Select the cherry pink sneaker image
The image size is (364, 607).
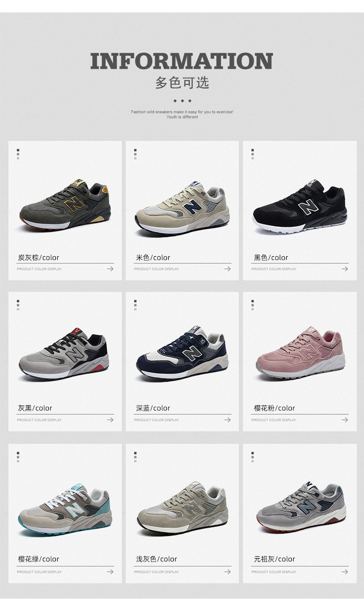[300, 353]
